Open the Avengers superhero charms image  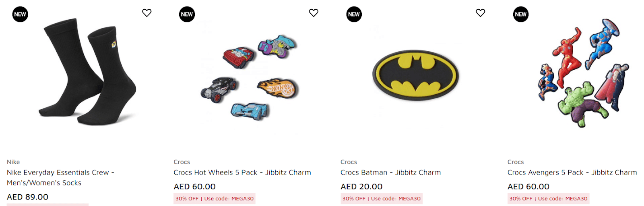(x=584, y=73)
